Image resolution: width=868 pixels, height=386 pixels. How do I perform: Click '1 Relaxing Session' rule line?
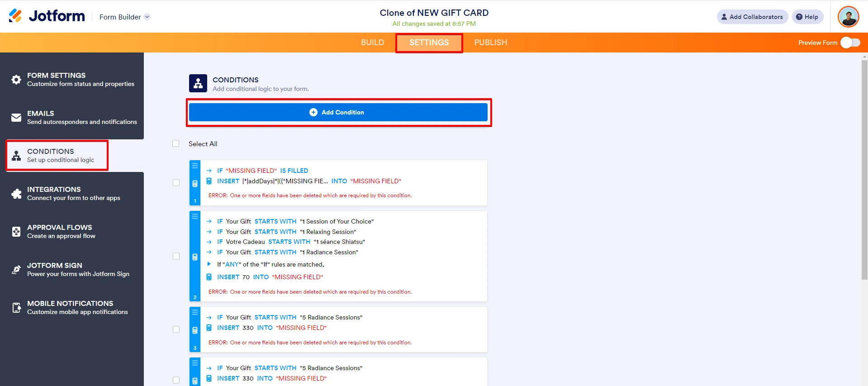point(281,232)
